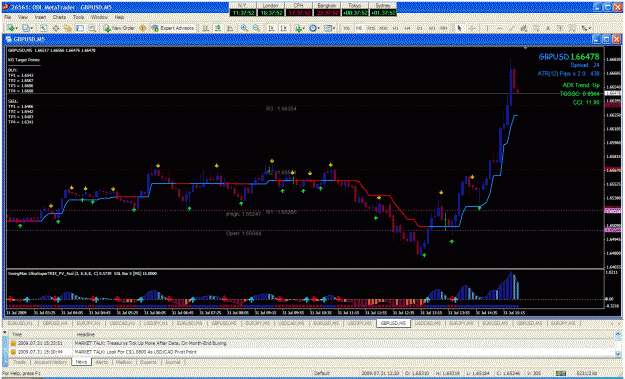
Task: Switch to H4 timeframe
Action: (x=407, y=28)
